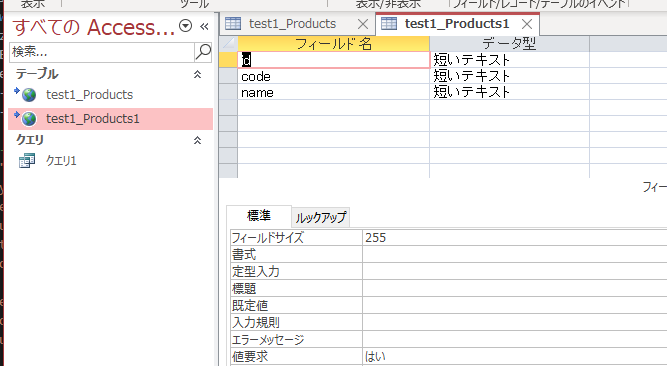The image size is (667, 366).
Task: Click the globe icon of test1_Products1
Action: point(28,119)
